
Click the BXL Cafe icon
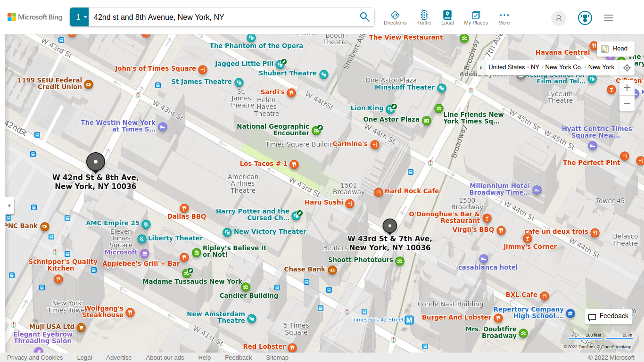pyautogui.click(x=545, y=296)
